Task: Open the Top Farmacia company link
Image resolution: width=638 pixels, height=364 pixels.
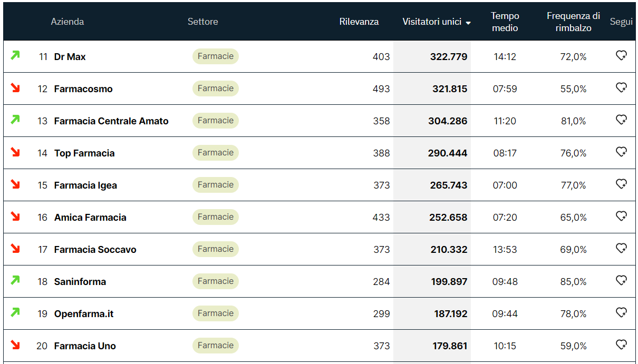Action: (84, 153)
